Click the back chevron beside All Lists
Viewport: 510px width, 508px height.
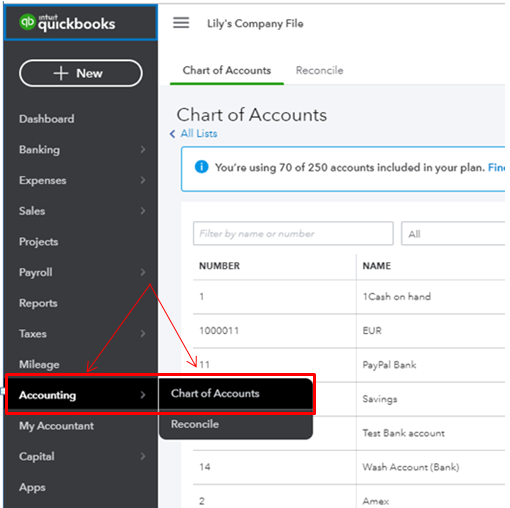click(x=172, y=134)
